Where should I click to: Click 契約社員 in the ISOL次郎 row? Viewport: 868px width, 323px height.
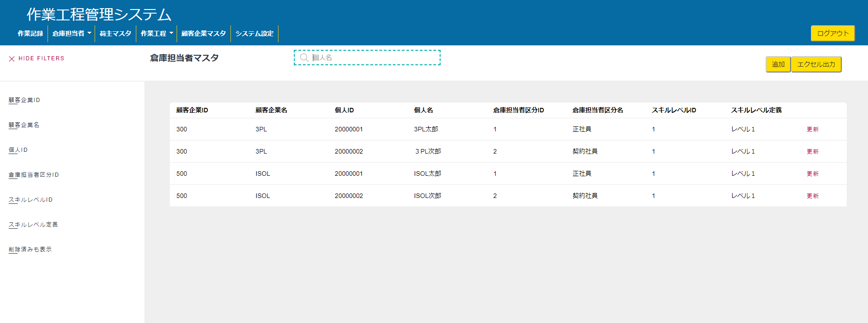point(585,196)
